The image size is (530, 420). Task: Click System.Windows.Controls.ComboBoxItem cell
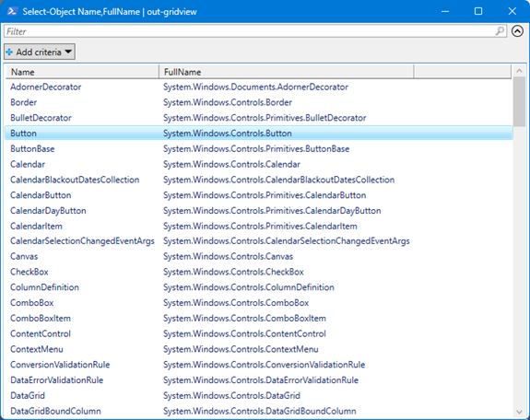244,319
